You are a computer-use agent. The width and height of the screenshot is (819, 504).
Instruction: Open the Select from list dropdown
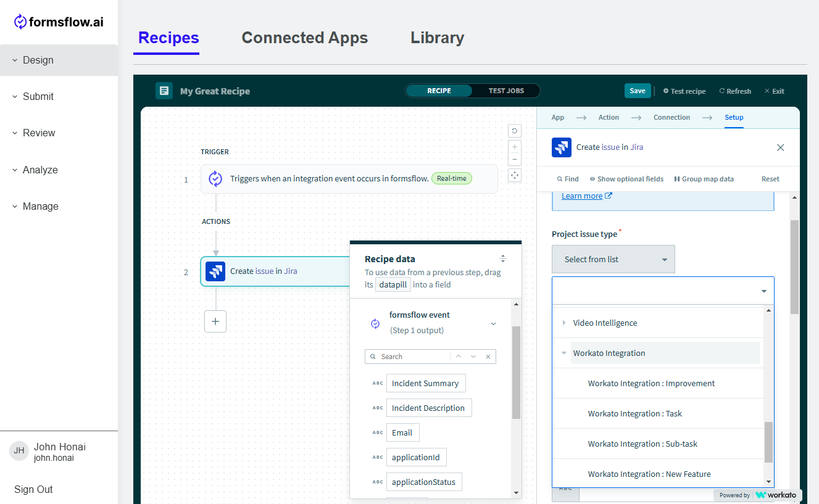tap(613, 259)
